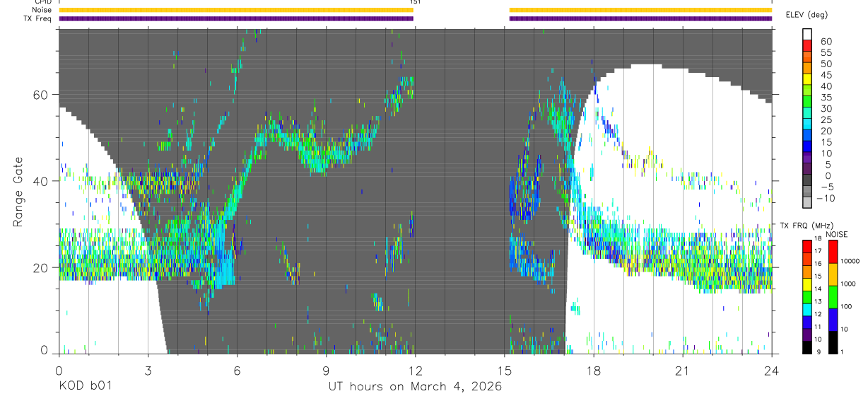This screenshot has width=868, height=401.
Task: Click the '9' UT hour x-axis tick label
Action: (326, 369)
